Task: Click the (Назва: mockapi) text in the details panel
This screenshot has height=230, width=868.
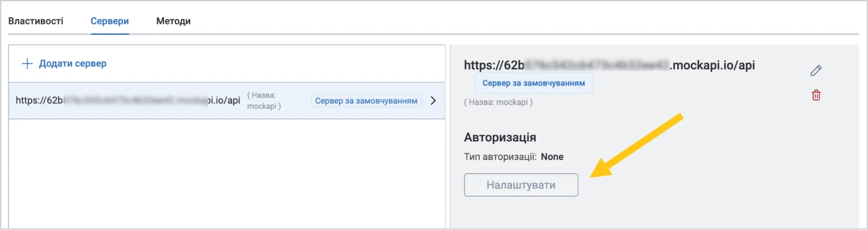Action: (498, 102)
